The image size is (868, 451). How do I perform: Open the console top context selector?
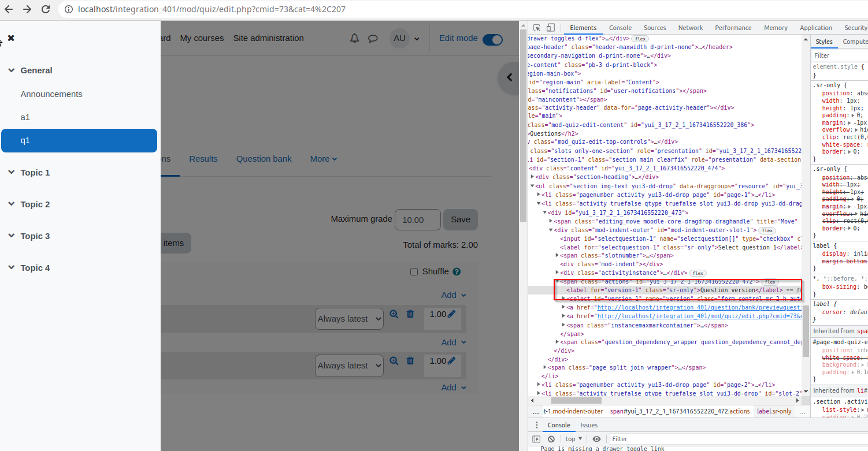(x=573, y=439)
